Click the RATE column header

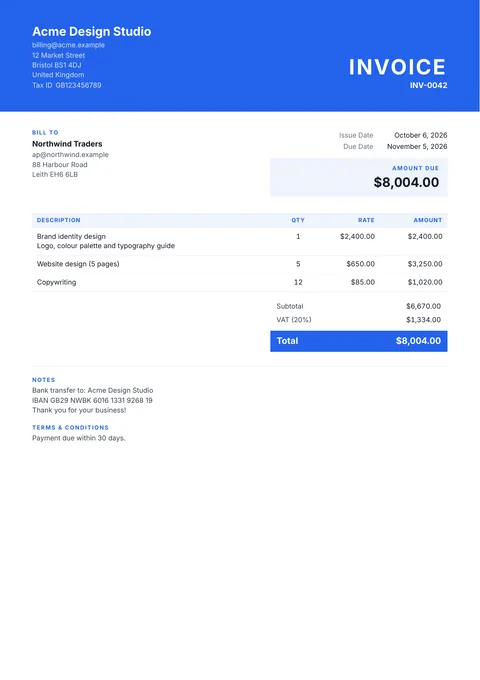(366, 220)
